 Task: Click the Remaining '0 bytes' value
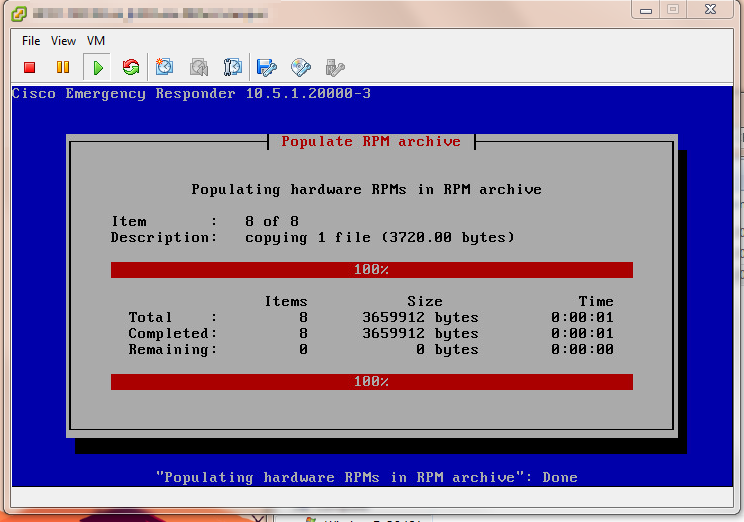coord(447,350)
